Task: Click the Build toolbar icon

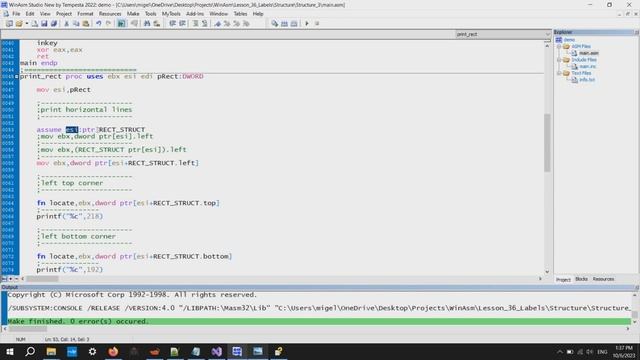Action: click(x=294, y=24)
